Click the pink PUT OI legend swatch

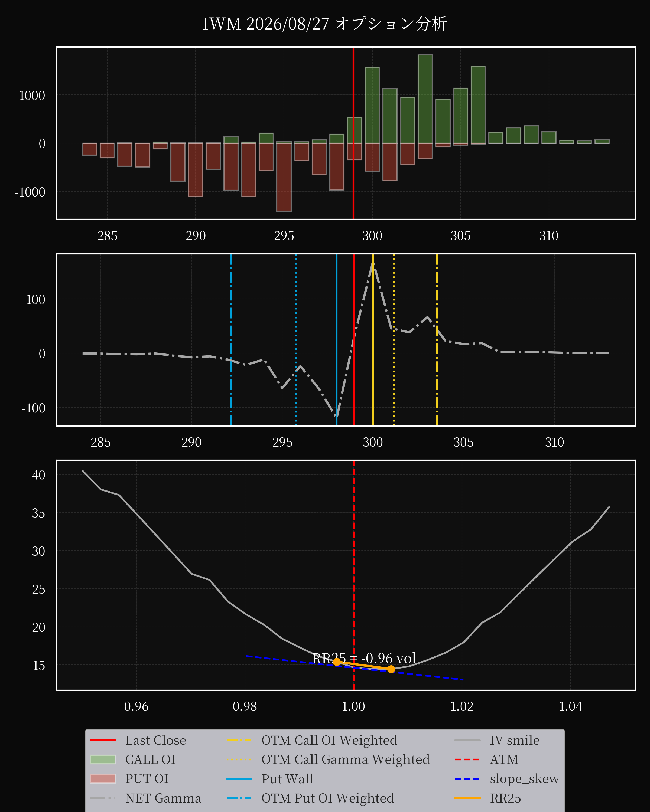pos(103,779)
